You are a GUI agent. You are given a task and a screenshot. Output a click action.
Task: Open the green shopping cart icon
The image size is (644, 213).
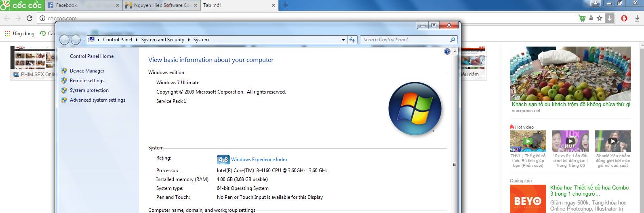pyautogui.click(x=582, y=18)
